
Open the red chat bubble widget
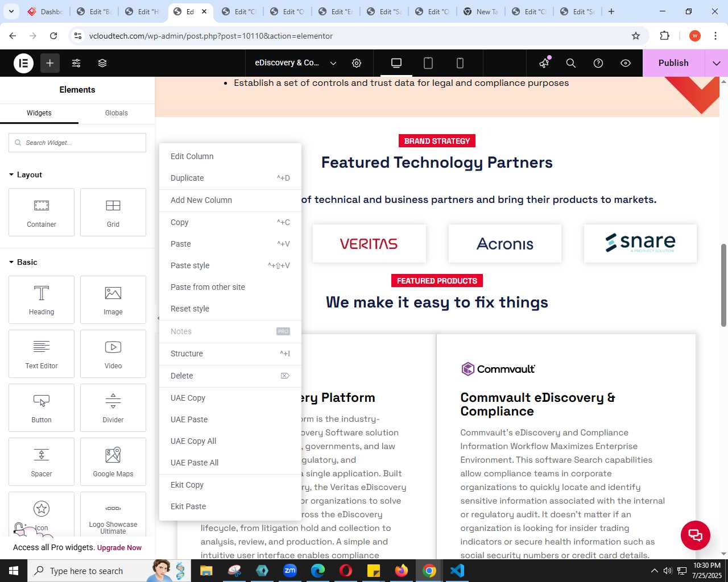(x=696, y=535)
